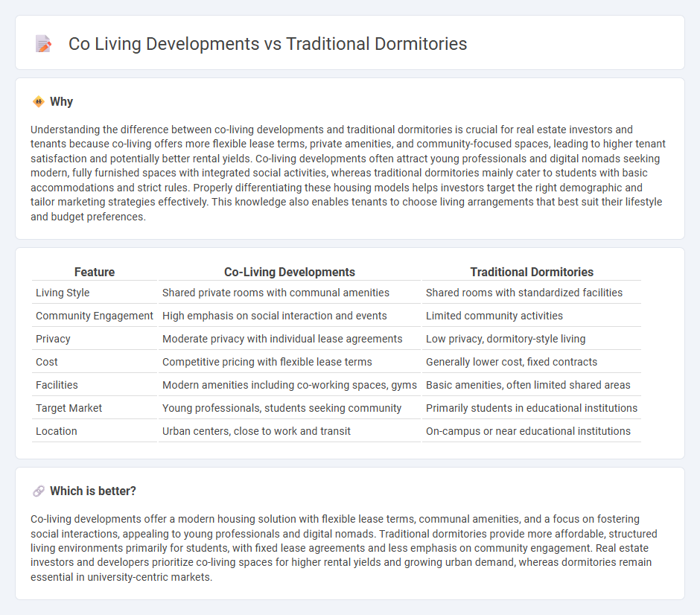
Task: Click cell Limited community activities
Action: tap(494, 316)
